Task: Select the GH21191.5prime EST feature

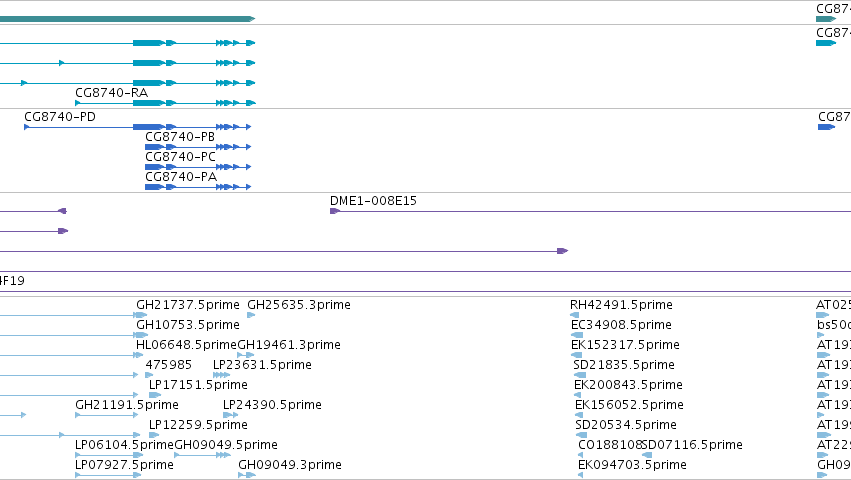Action: click(x=106, y=415)
